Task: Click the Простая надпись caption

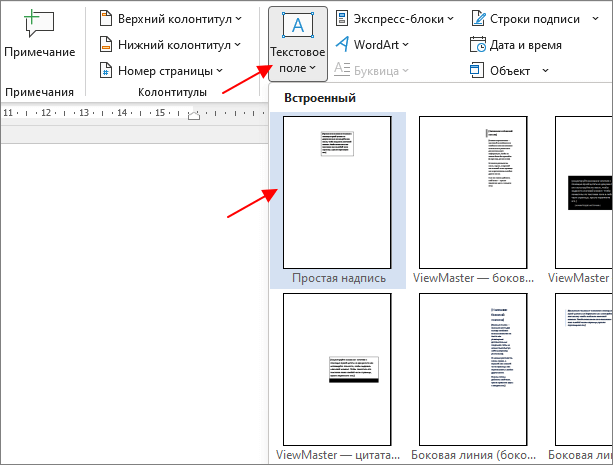Action: (x=339, y=278)
